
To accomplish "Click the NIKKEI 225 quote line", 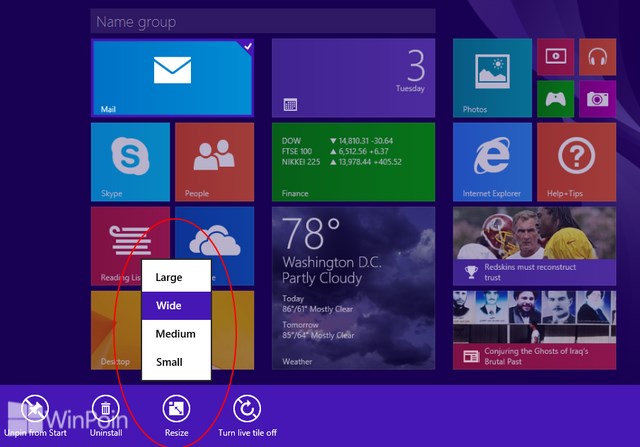I will [x=342, y=162].
